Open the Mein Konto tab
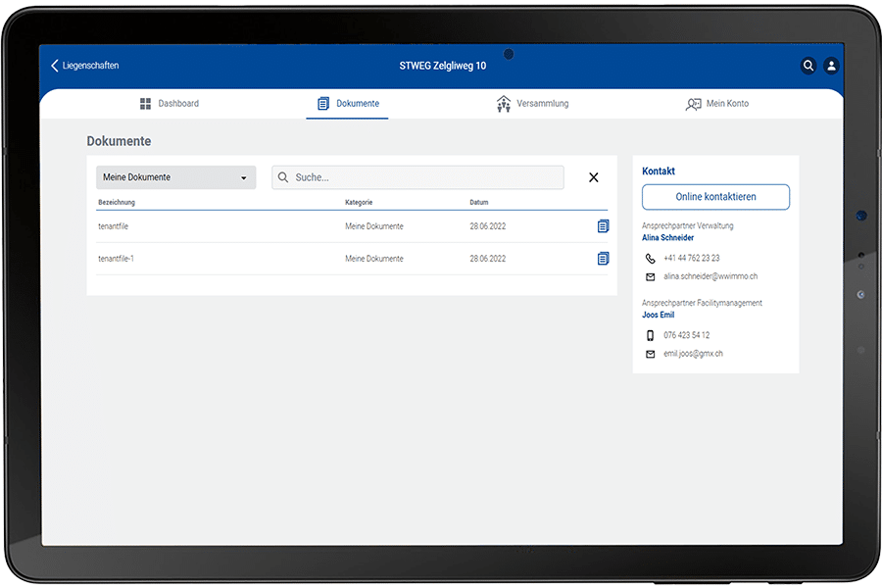The width and height of the screenshot is (882, 588). click(x=716, y=103)
